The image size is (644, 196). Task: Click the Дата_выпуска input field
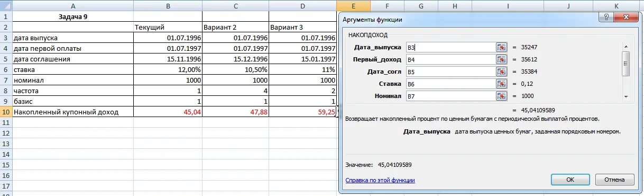(451, 47)
